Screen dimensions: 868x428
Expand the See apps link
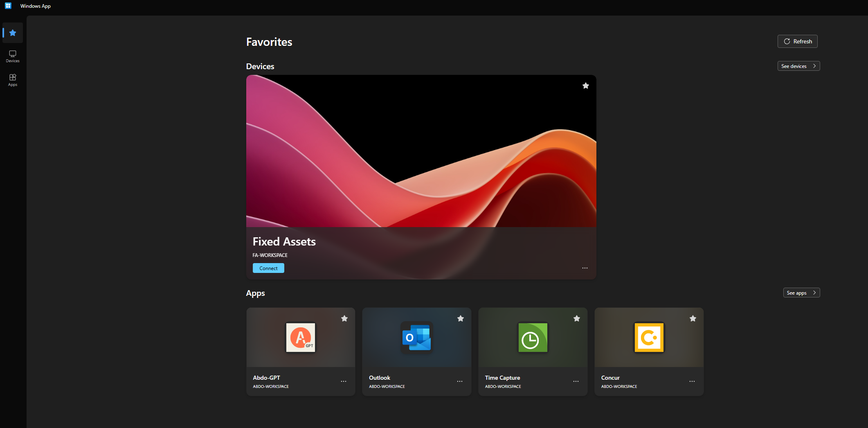click(x=801, y=293)
